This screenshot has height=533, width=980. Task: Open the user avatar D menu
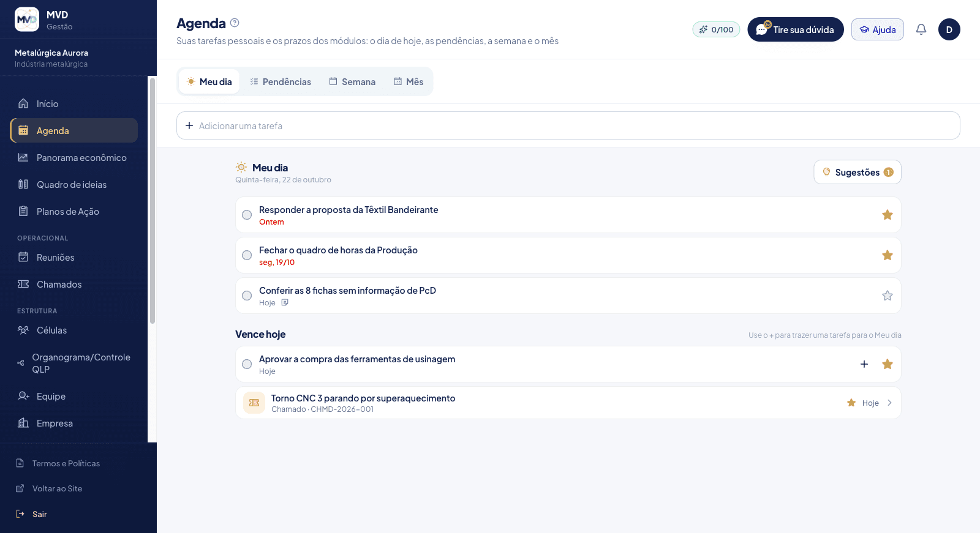point(949,29)
